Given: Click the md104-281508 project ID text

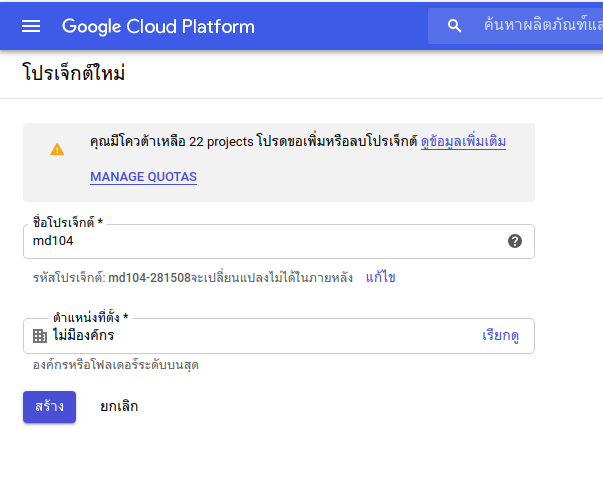Looking at the screenshot, I should pos(149,277).
